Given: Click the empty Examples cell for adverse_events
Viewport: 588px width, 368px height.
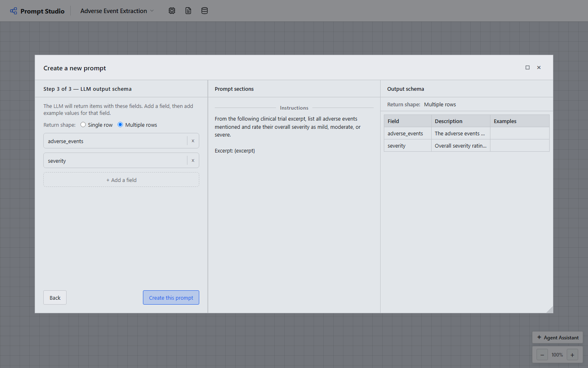Looking at the screenshot, I should tap(520, 133).
